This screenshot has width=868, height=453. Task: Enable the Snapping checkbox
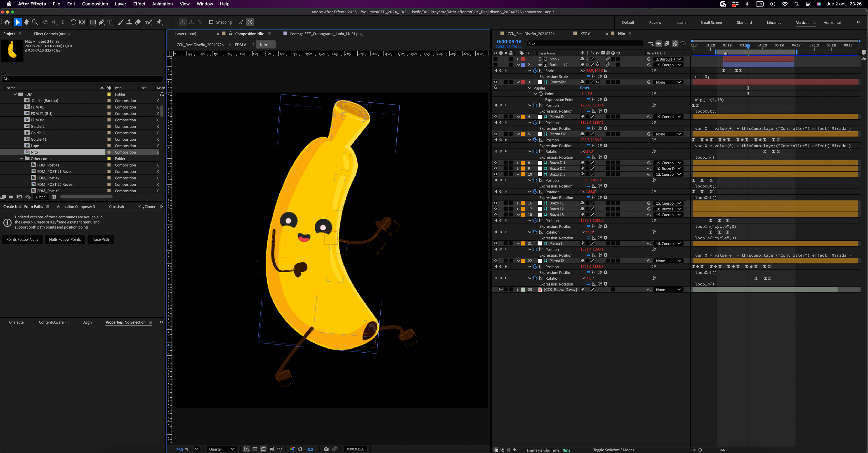pyautogui.click(x=211, y=22)
